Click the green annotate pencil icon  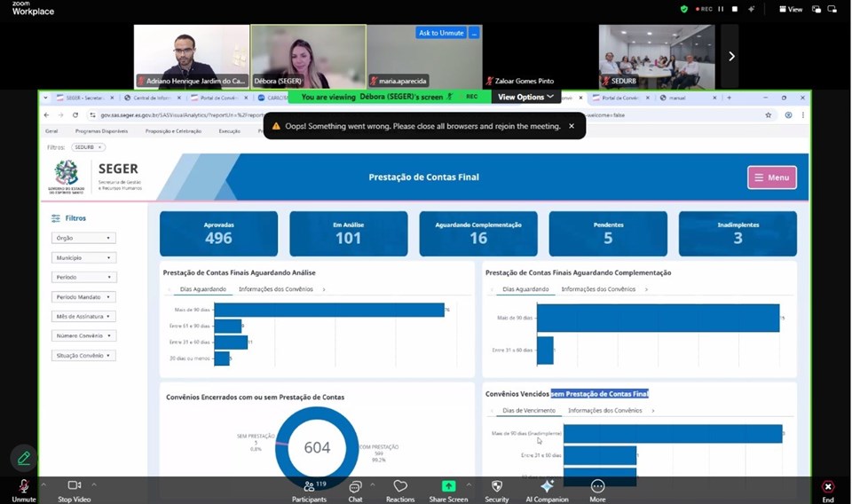pyautogui.click(x=24, y=458)
